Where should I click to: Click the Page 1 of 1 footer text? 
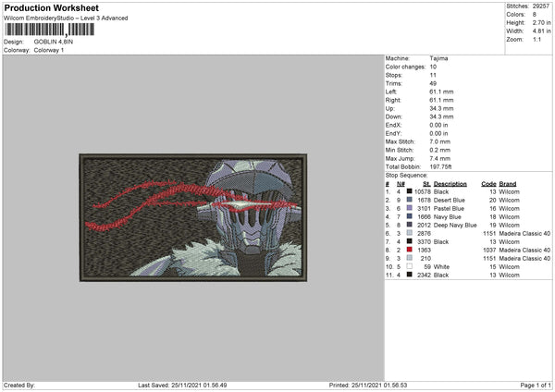(x=536, y=385)
